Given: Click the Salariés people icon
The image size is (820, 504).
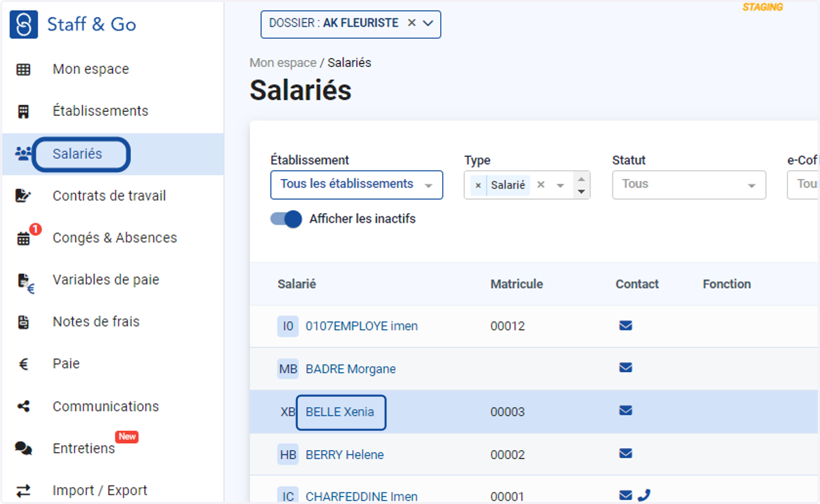Looking at the screenshot, I should coord(23,154).
